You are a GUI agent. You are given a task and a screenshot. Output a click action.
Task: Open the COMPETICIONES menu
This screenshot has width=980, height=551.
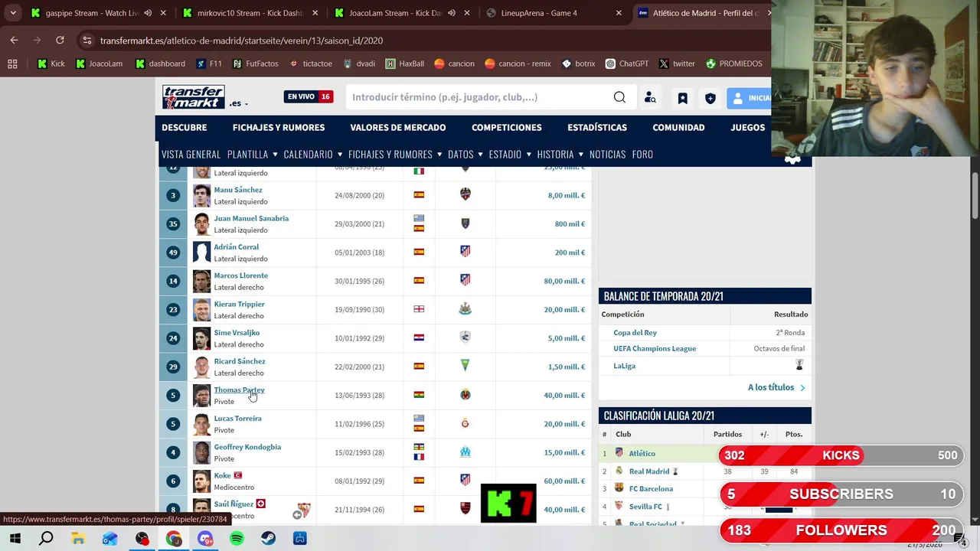[x=507, y=127]
